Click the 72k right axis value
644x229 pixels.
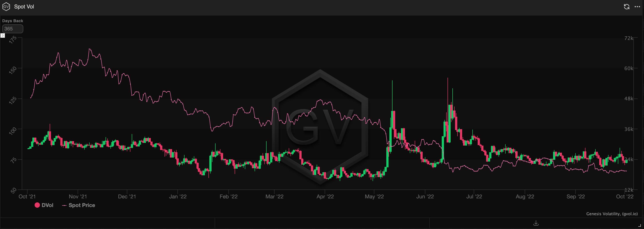click(628, 38)
